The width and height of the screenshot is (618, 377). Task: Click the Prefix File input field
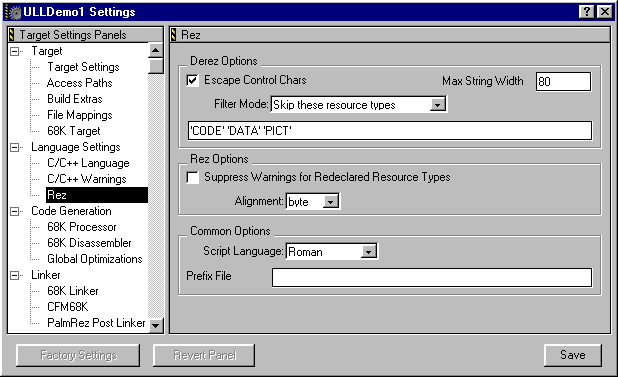432,277
